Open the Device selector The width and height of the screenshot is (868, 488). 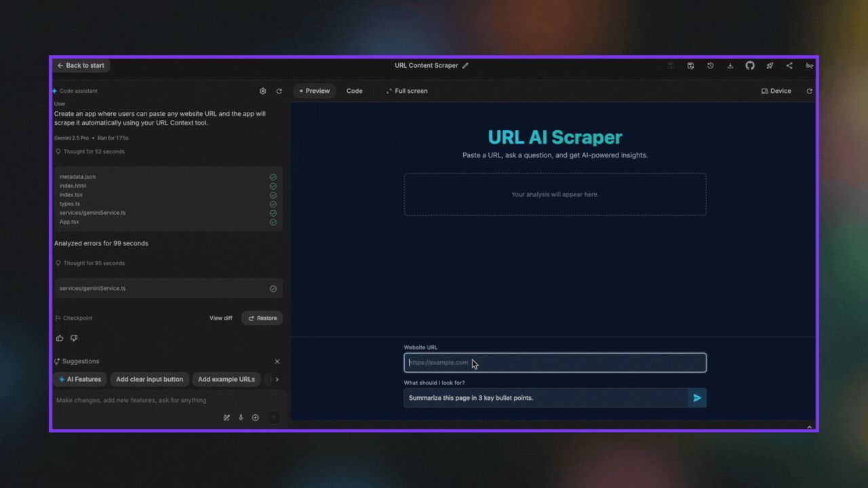point(776,91)
